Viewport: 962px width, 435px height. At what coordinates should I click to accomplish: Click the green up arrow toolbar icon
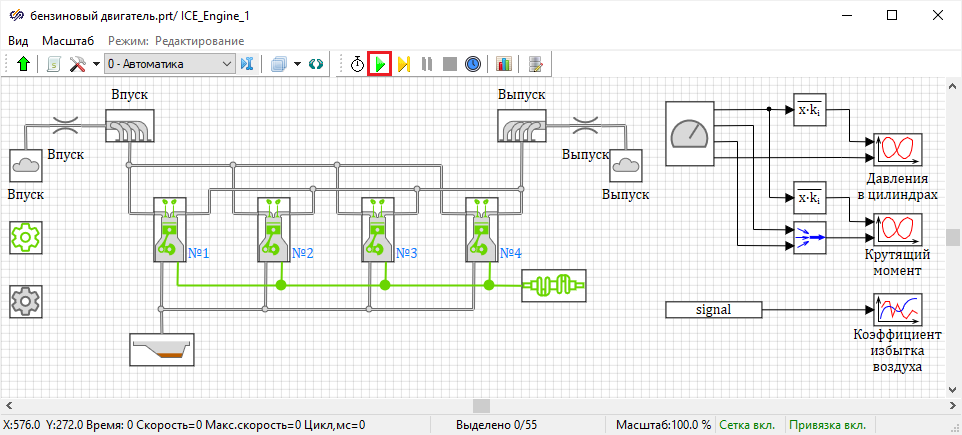(x=24, y=64)
